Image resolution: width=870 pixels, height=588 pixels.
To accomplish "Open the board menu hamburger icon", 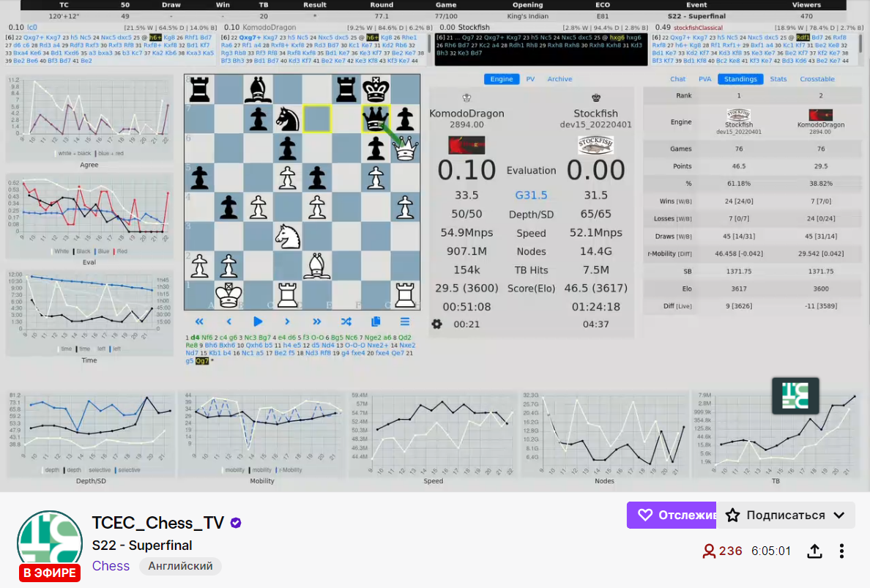I will (405, 321).
